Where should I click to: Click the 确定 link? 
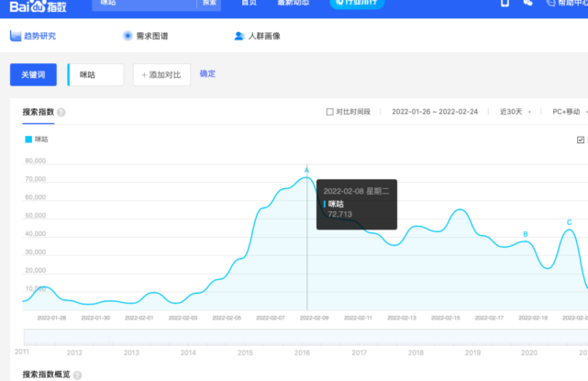point(207,74)
